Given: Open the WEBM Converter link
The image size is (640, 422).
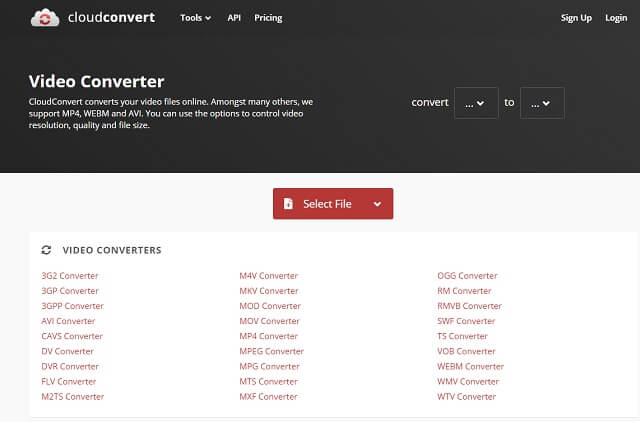Looking at the screenshot, I should 471,366.
